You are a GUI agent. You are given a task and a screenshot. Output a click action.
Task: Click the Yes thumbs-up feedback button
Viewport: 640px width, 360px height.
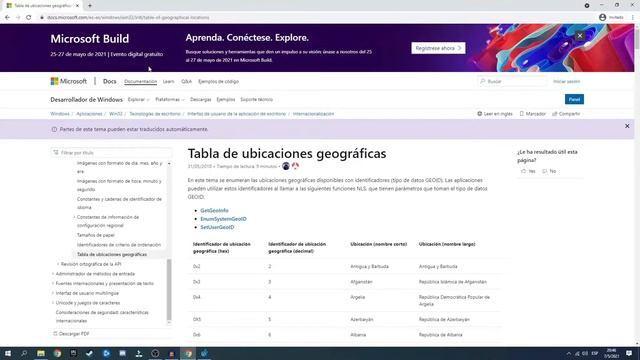pyautogui.click(x=528, y=171)
